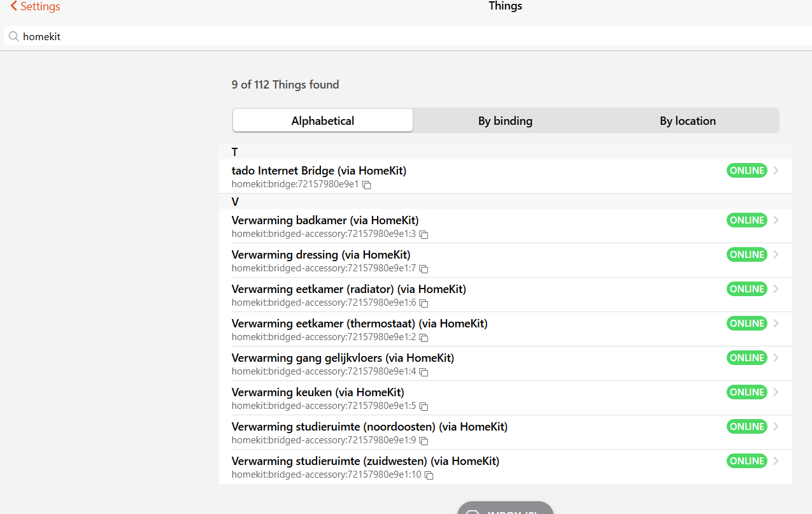
Task: Open Verwarming gang gelijkvloers via chevron
Action: pyautogui.click(x=776, y=358)
